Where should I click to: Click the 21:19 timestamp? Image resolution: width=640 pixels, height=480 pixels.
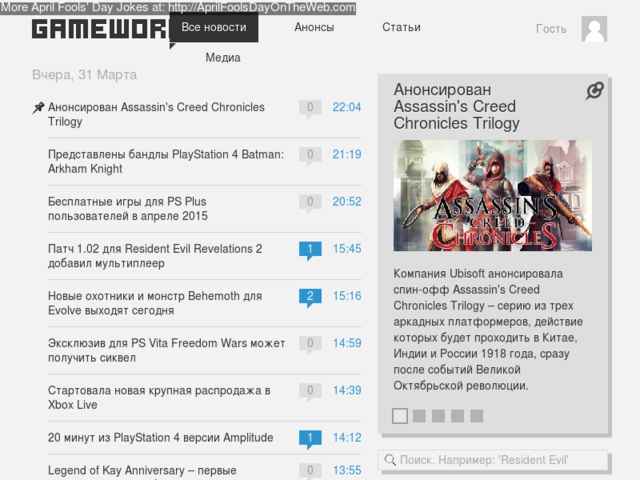tap(347, 154)
